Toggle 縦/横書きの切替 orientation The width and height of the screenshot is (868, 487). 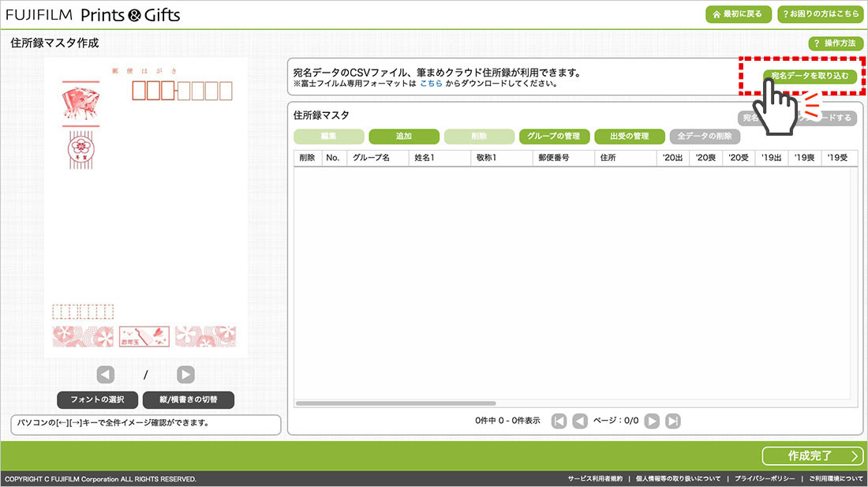(x=189, y=399)
